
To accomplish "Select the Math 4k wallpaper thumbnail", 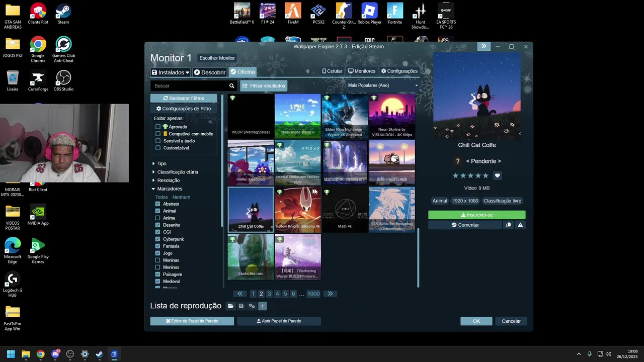I will pyautogui.click(x=345, y=210).
